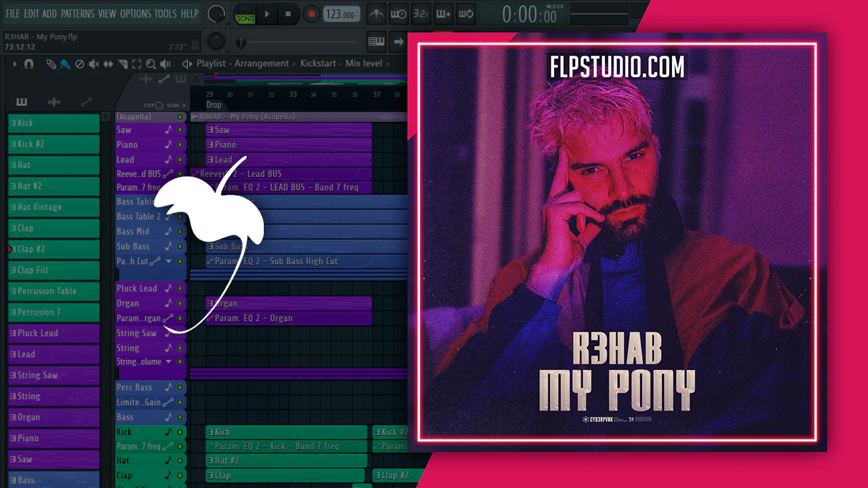Show automation clips in the picker panel
Screen dimensions: 868x488
pyautogui.click(x=86, y=102)
